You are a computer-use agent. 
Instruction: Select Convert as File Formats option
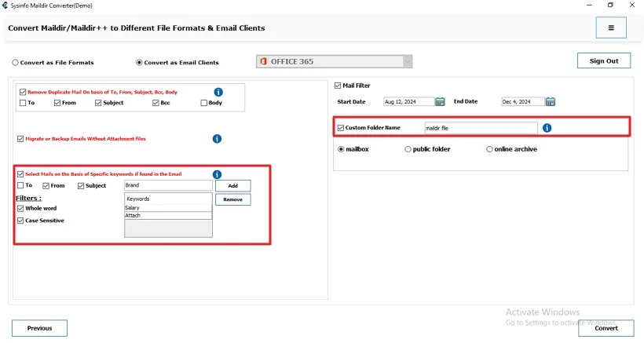click(x=15, y=63)
